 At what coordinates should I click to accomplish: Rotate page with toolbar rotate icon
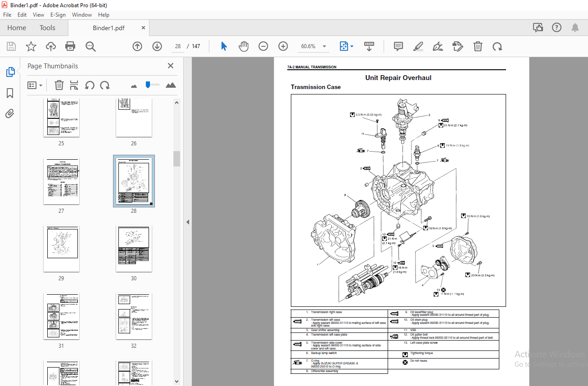coord(497,46)
